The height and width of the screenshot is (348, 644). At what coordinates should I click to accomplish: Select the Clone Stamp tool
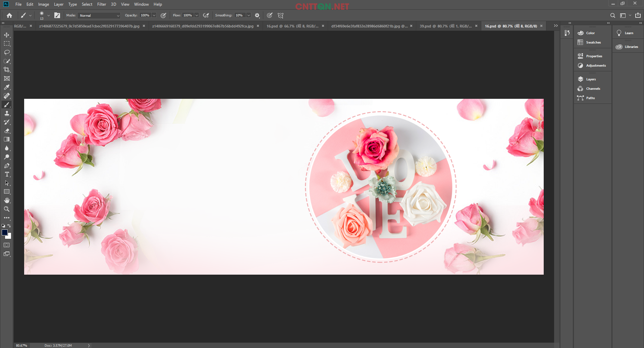click(7, 113)
